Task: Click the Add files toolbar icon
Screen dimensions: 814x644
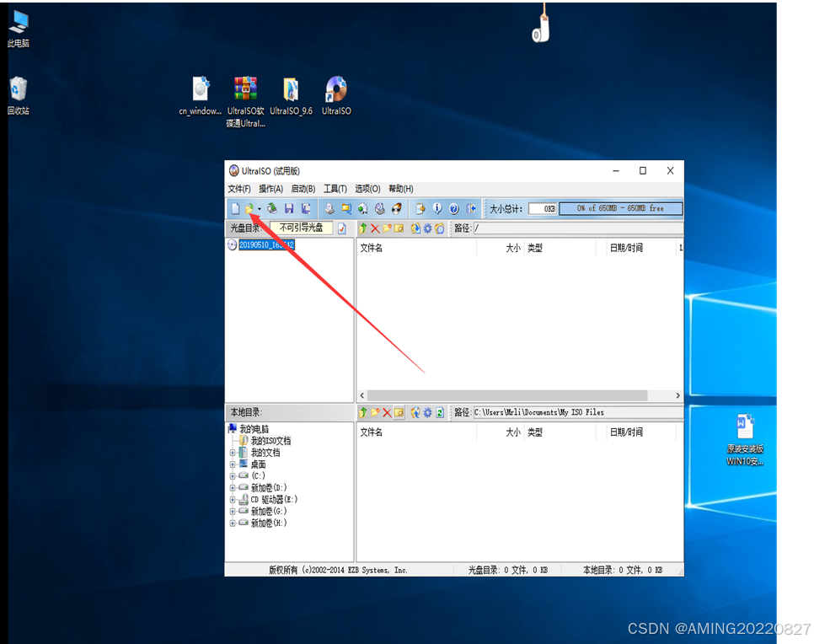Action: tap(420, 209)
